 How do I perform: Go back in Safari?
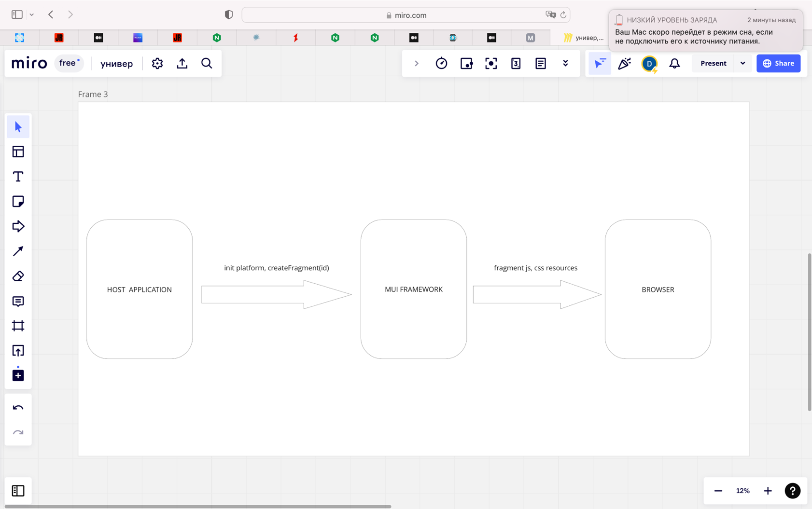51,14
